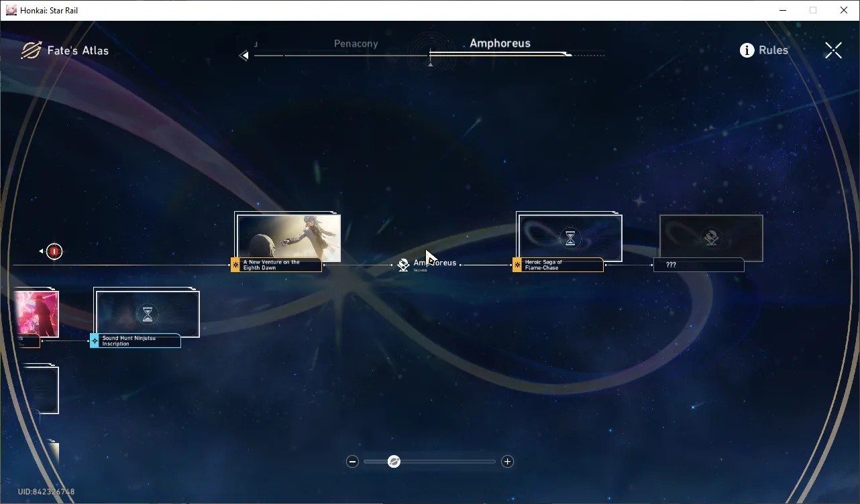Image resolution: width=860 pixels, height=504 pixels.
Task: Select the Amphoreus chapter tab
Action: pyautogui.click(x=500, y=44)
